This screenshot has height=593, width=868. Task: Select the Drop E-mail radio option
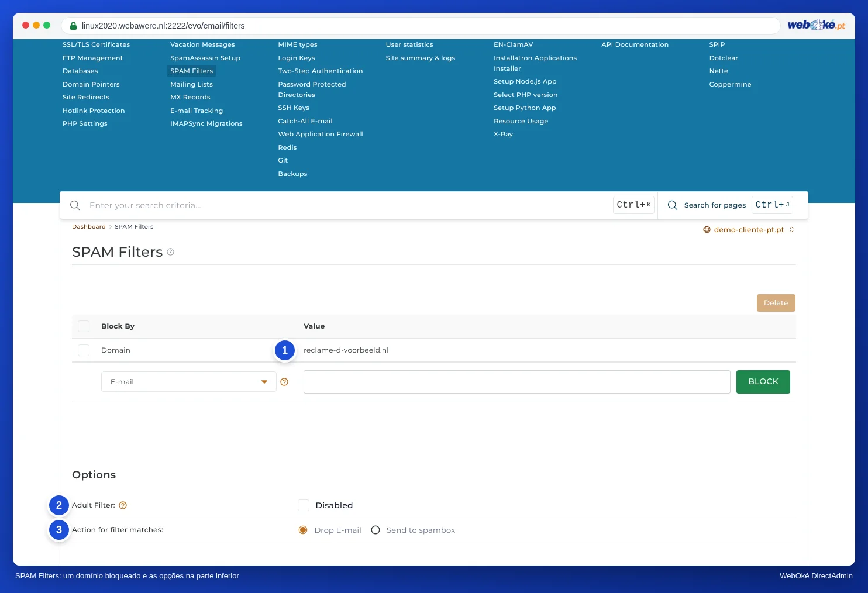[x=303, y=530]
